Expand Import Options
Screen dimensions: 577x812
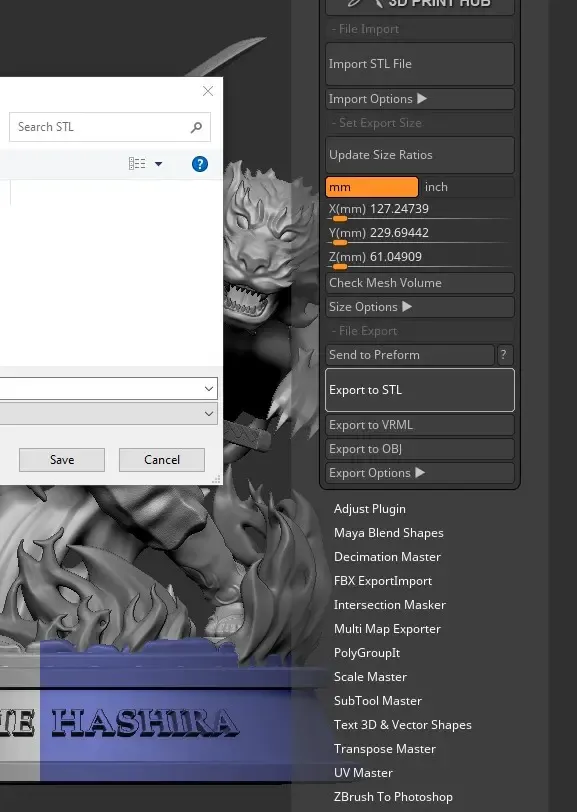pos(420,99)
